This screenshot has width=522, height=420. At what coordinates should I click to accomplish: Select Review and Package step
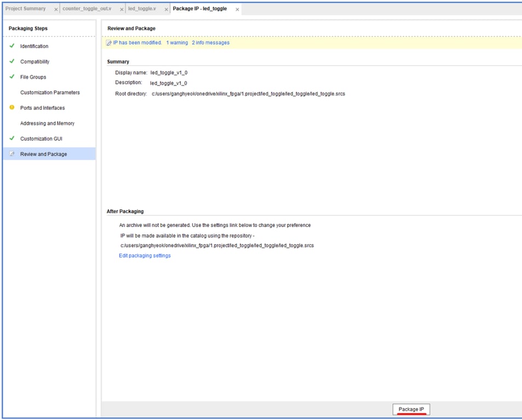click(x=50, y=154)
